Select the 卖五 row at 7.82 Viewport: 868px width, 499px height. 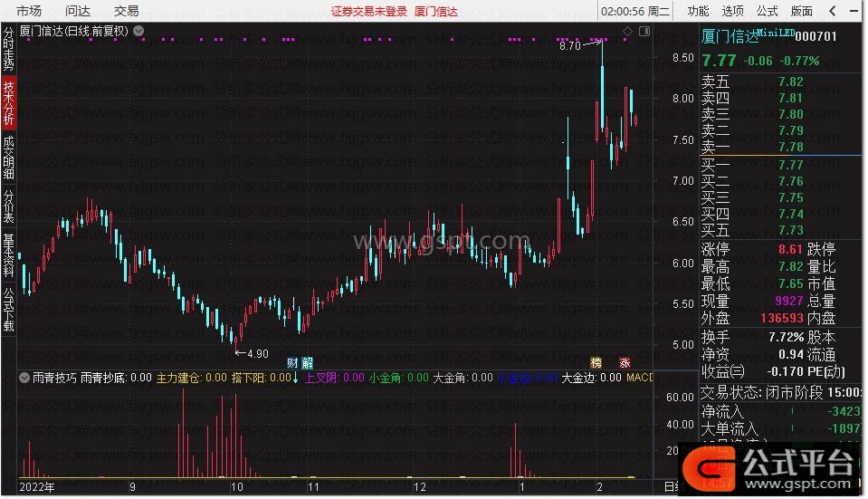[781, 82]
